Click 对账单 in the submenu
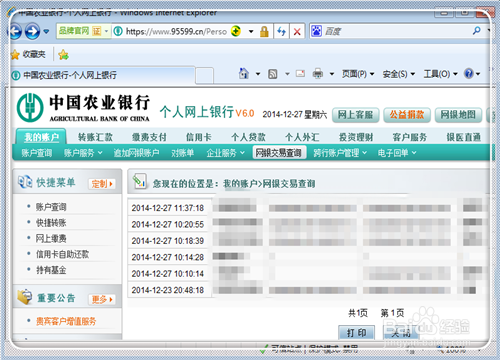The width and height of the screenshot is (500, 360). pos(183,153)
